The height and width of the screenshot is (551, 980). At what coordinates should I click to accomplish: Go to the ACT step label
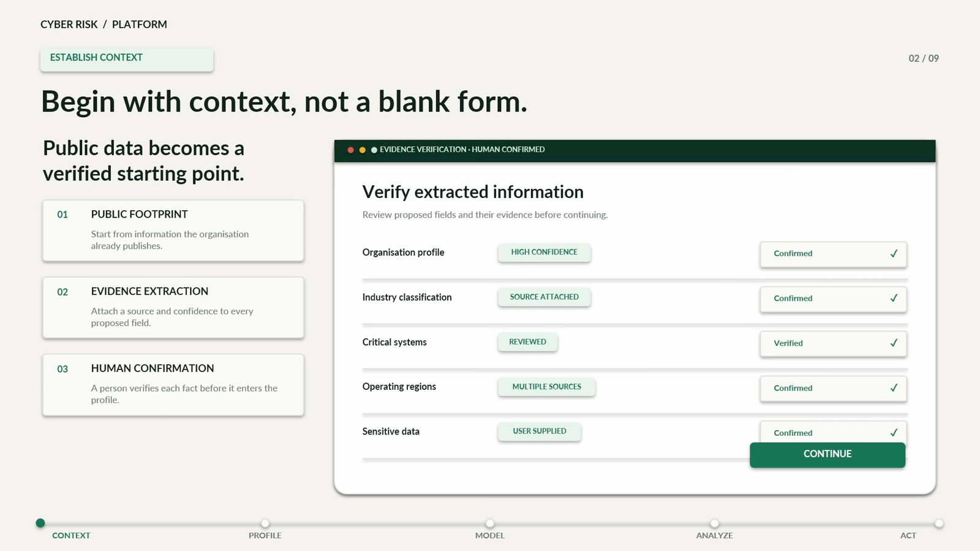[908, 535]
